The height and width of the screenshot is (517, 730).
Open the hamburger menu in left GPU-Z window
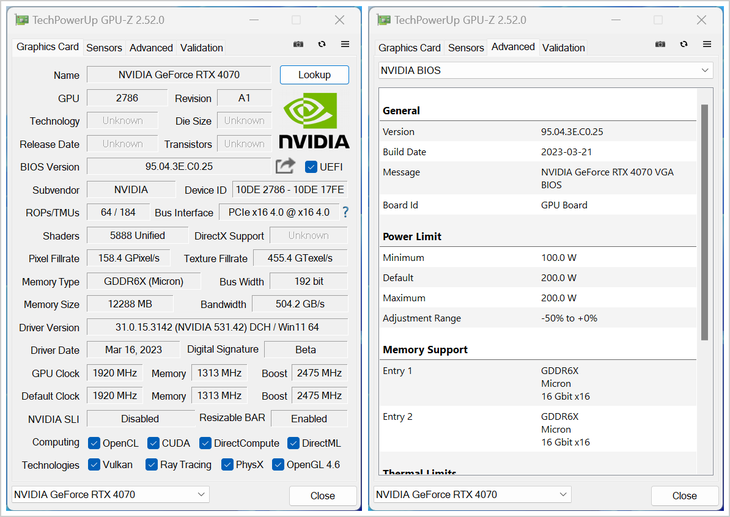(345, 45)
